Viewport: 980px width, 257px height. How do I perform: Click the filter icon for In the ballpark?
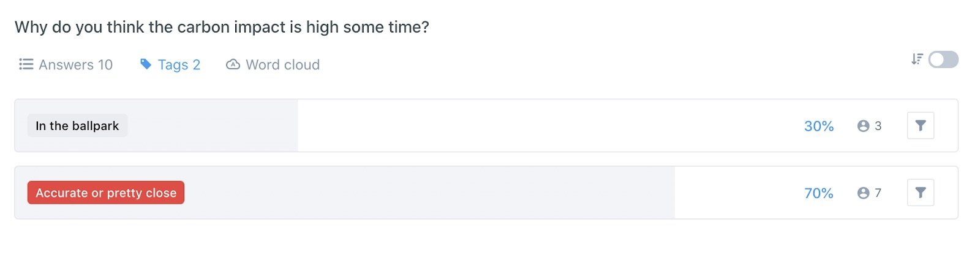pos(920,126)
